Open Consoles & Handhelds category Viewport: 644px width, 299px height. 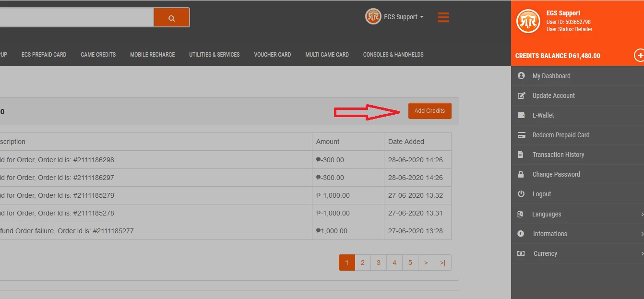tap(393, 55)
